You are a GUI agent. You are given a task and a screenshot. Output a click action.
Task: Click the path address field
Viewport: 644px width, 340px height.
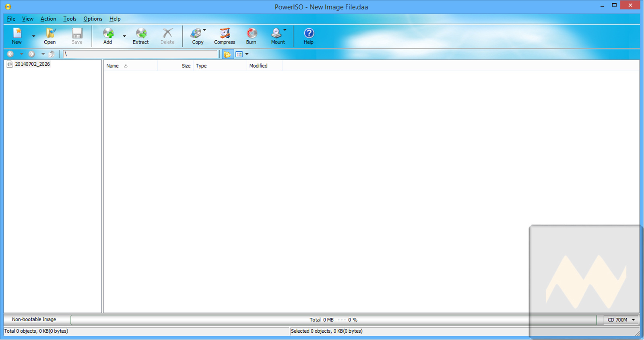(140, 54)
